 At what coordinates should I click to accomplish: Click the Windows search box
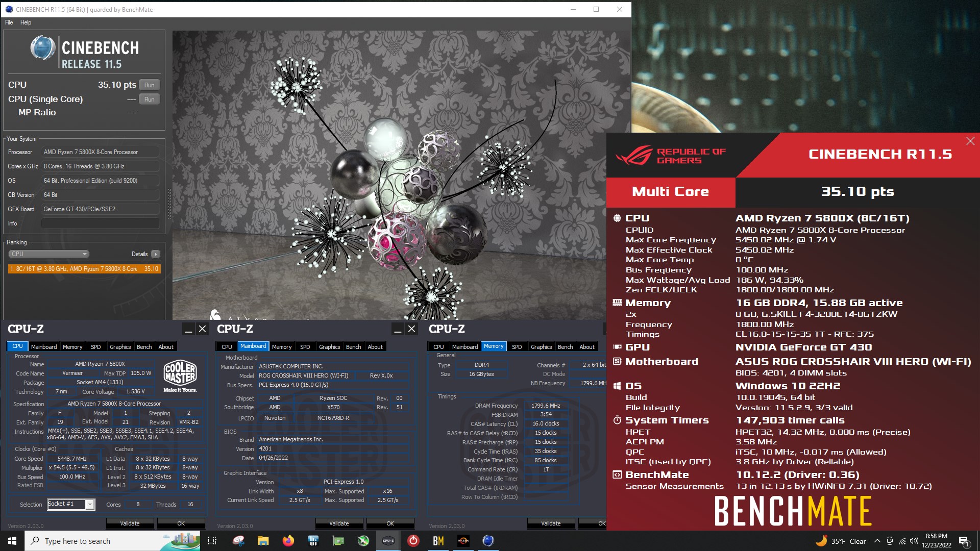click(112, 541)
